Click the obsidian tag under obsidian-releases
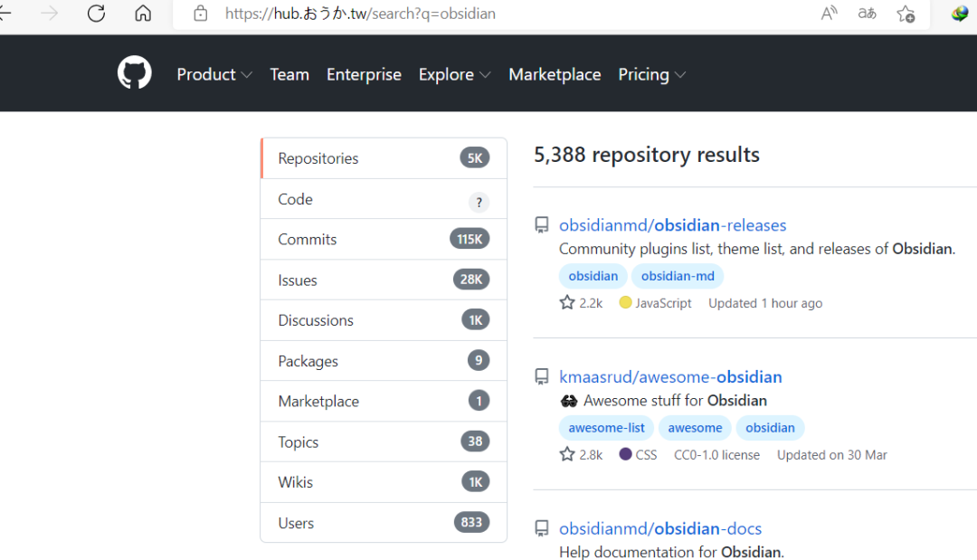The height and width of the screenshot is (560, 977). (593, 276)
